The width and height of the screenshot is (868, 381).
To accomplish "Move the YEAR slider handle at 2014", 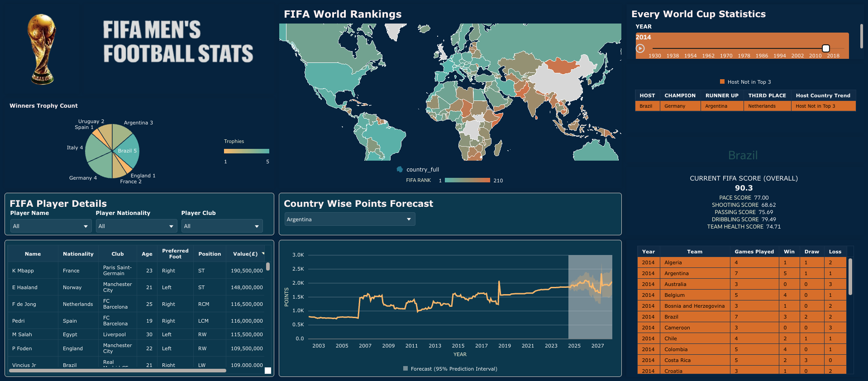I will (825, 48).
